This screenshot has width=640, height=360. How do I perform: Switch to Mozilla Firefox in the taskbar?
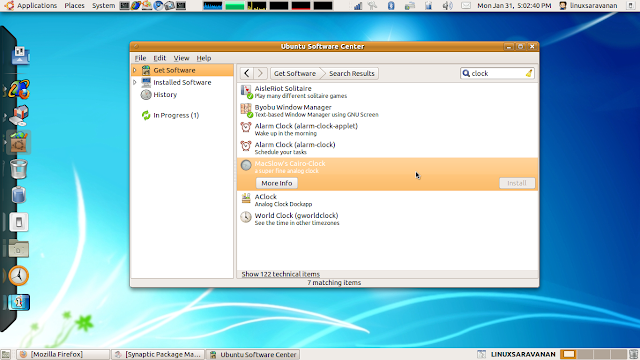[63, 354]
